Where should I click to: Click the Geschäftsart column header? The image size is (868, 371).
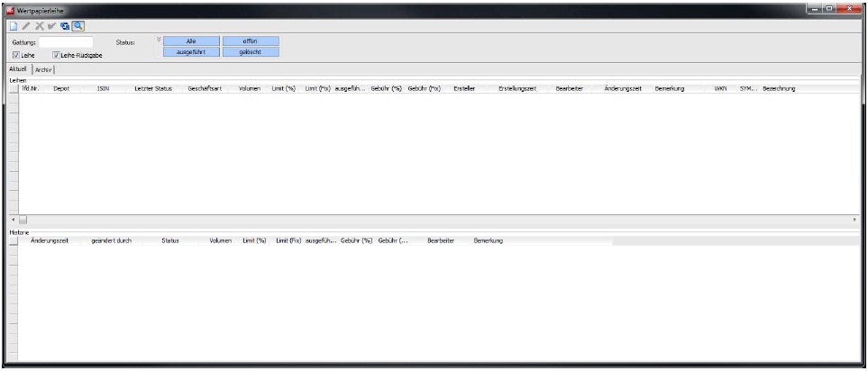205,88
